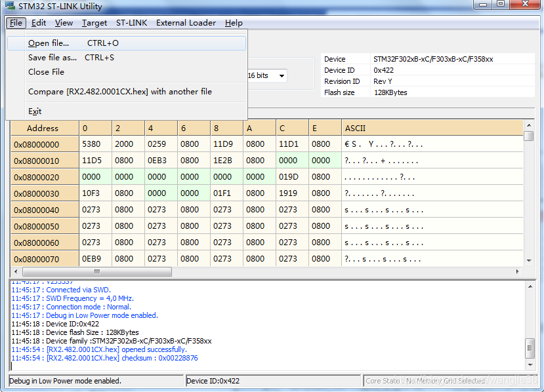
Task: Click the ST-LINK Utility title bar icon
Action: coord(10,7)
